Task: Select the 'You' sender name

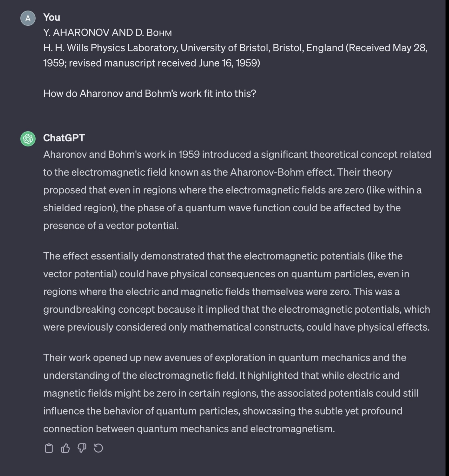Action: pos(52,17)
